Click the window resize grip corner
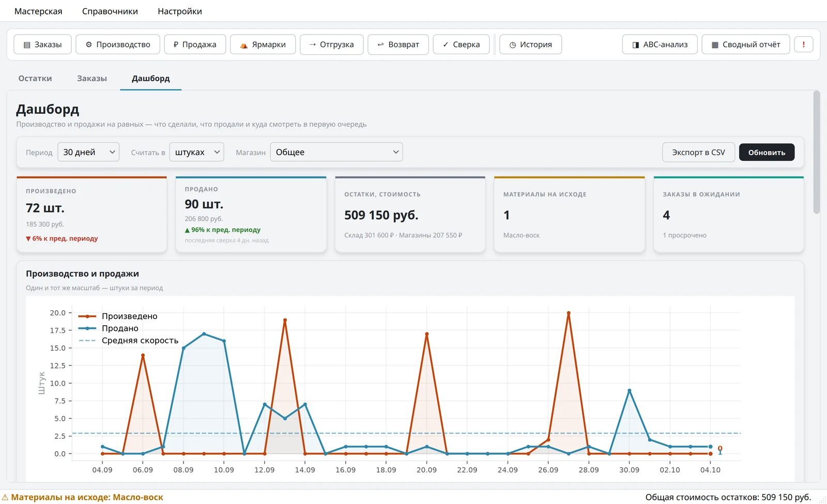 coord(822,500)
